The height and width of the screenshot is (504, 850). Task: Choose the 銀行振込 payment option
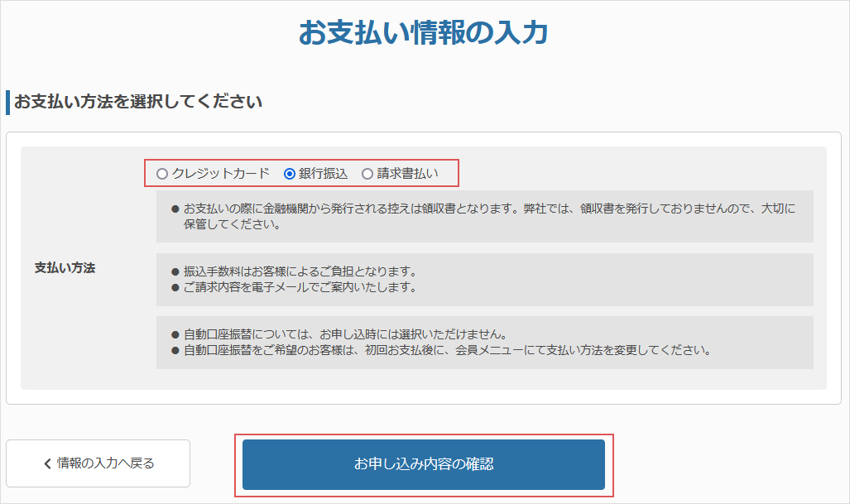coord(290,174)
